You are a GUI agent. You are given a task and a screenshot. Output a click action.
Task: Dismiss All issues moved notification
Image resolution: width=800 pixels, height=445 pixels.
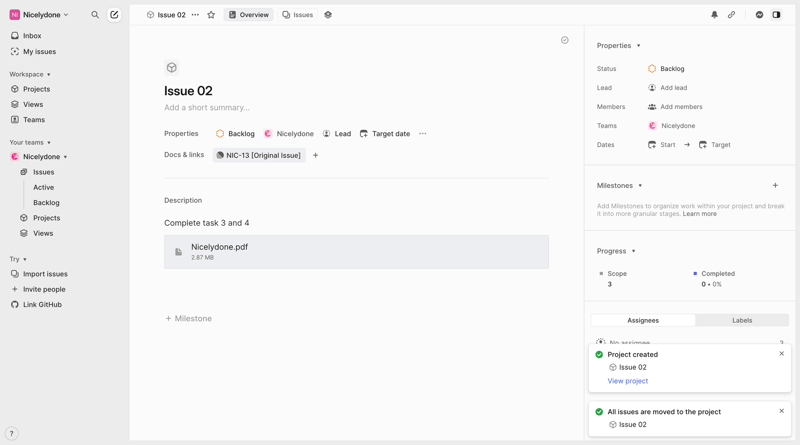782,411
